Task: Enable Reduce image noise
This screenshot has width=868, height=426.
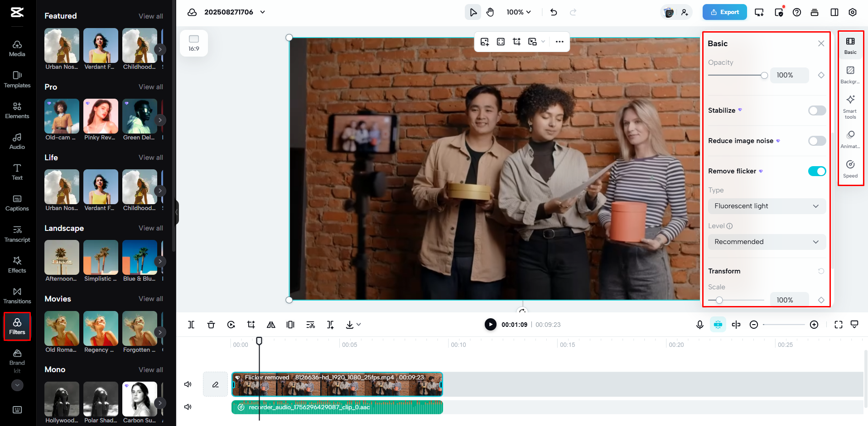Action: pyautogui.click(x=816, y=141)
